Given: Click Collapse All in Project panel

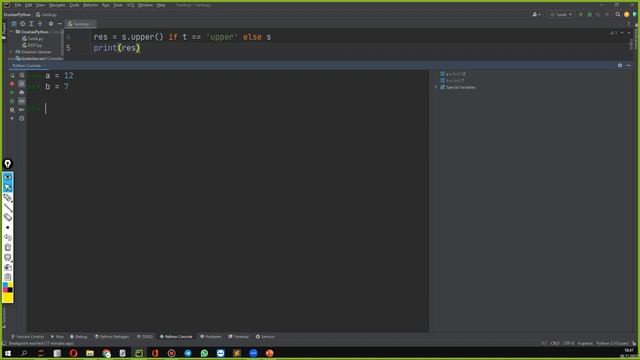Looking at the screenshot, I should [x=40, y=24].
